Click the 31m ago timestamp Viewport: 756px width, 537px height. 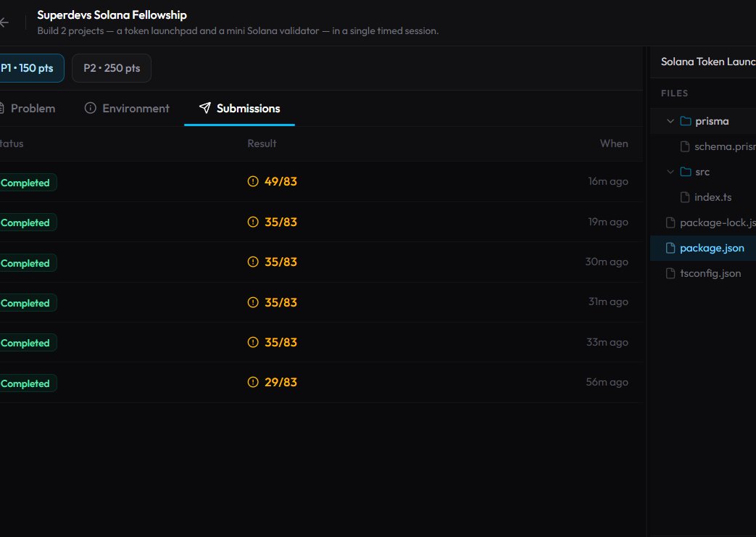pyautogui.click(x=608, y=301)
